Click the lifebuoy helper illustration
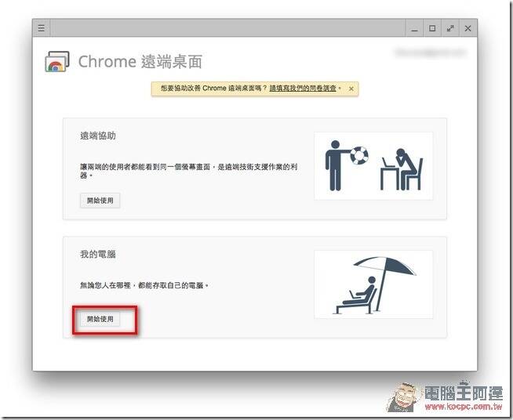This screenshot has width=513, height=420. click(373, 166)
